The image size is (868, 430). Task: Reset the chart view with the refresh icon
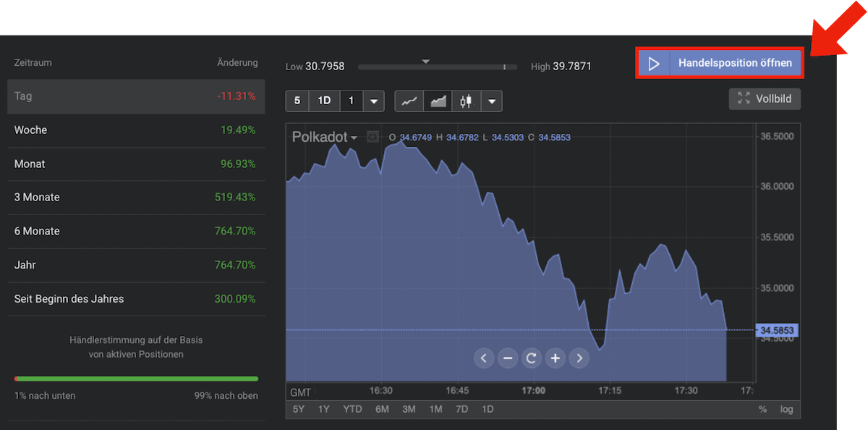coord(531,358)
